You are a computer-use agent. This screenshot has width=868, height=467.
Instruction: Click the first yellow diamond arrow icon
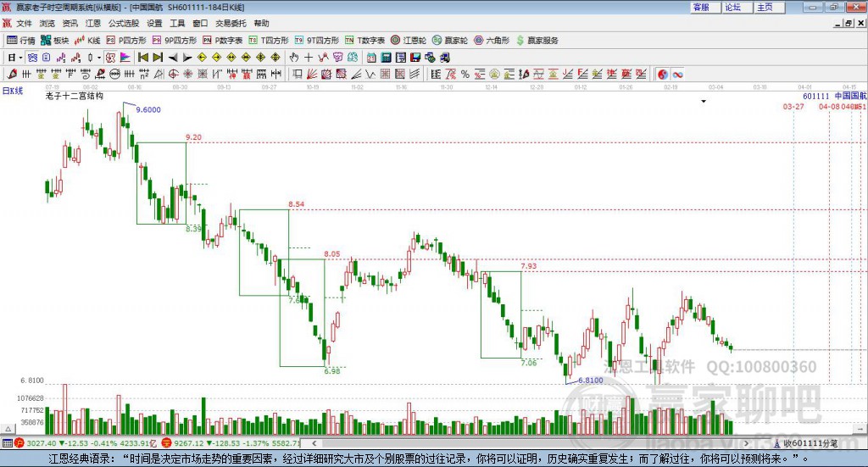coord(202,58)
